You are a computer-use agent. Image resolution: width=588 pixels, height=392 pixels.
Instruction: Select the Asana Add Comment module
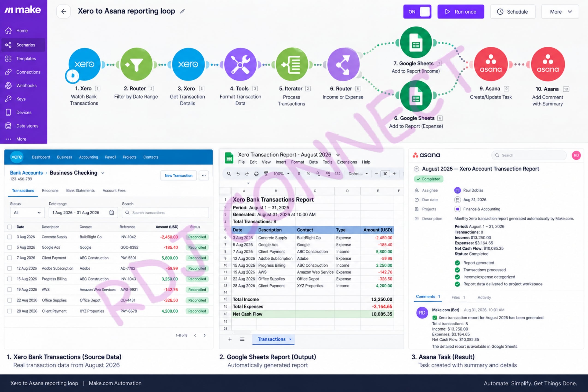pos(548,64)
